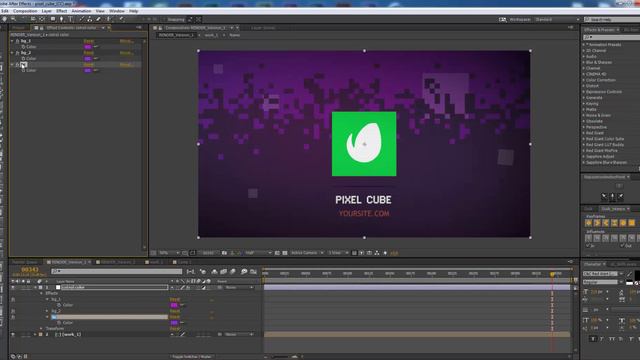
Task: Open the Animation menu
Action: tap(81, 11)
